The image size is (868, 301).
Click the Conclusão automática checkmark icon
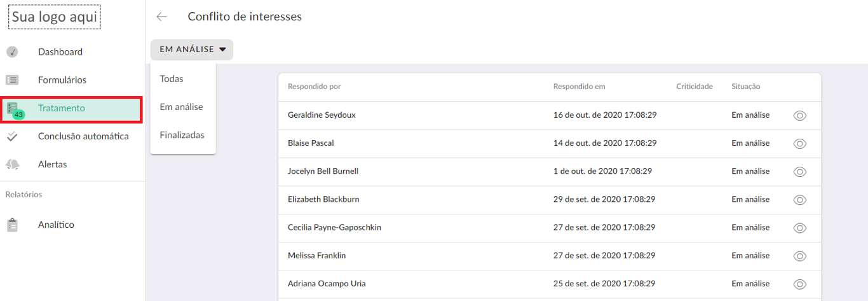point(12,136)
